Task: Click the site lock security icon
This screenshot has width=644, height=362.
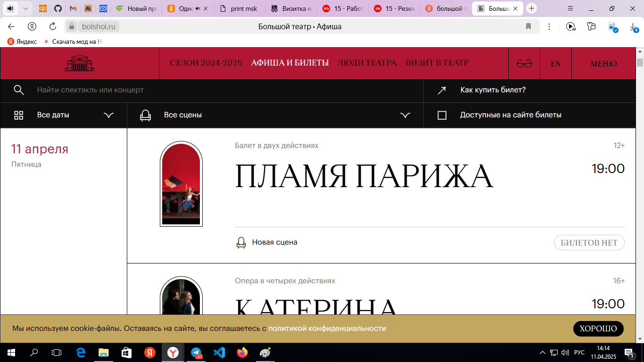Action: click(72, 26)
